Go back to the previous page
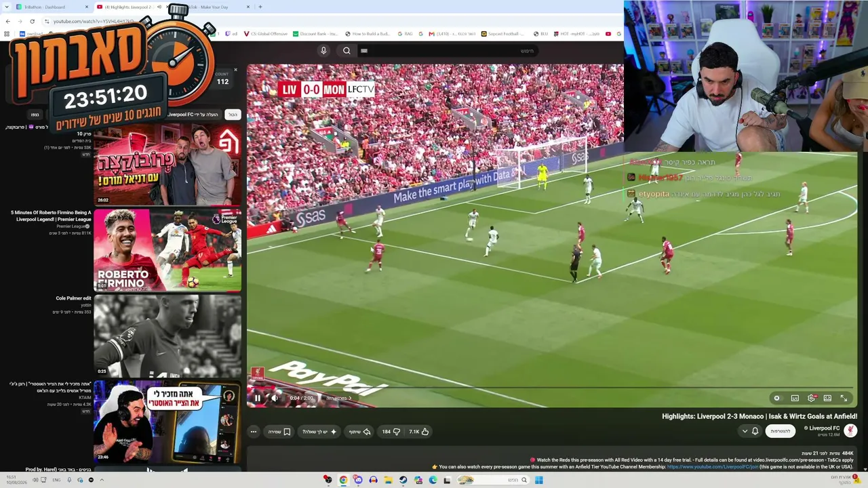The image size is (868, 488). click(7, 21)
